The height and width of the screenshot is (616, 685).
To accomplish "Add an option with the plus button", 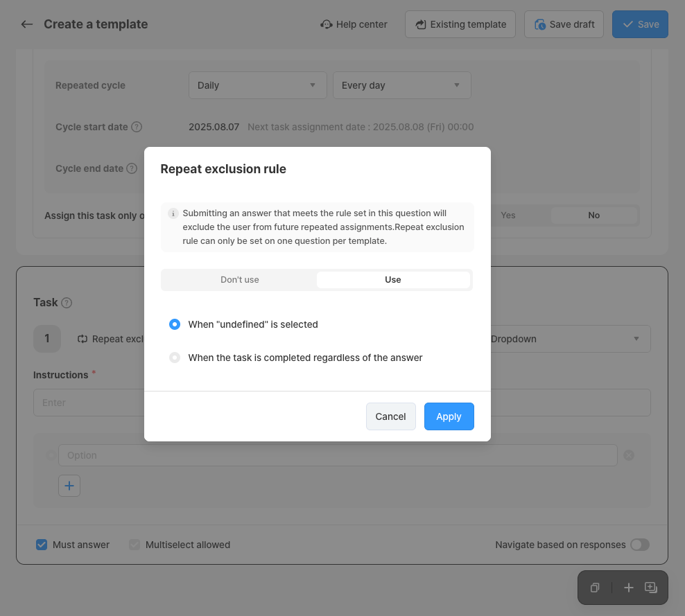I will point(69,486).
